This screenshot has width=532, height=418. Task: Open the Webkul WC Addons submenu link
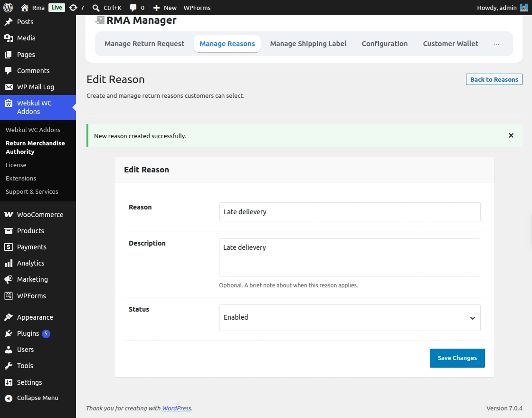pos(33,130)
